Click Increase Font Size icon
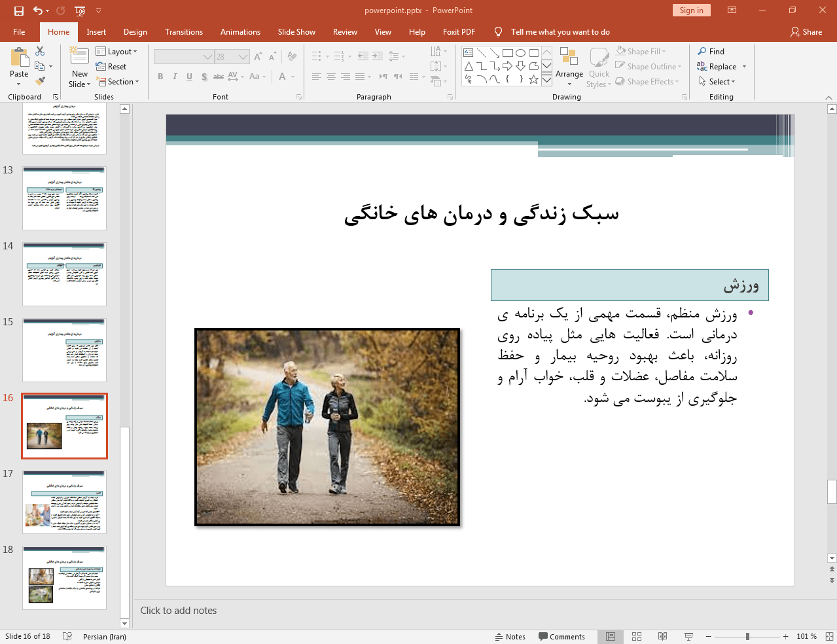Image resolution: width=837 pixels, height=644 pixels. tap(258, 56)
